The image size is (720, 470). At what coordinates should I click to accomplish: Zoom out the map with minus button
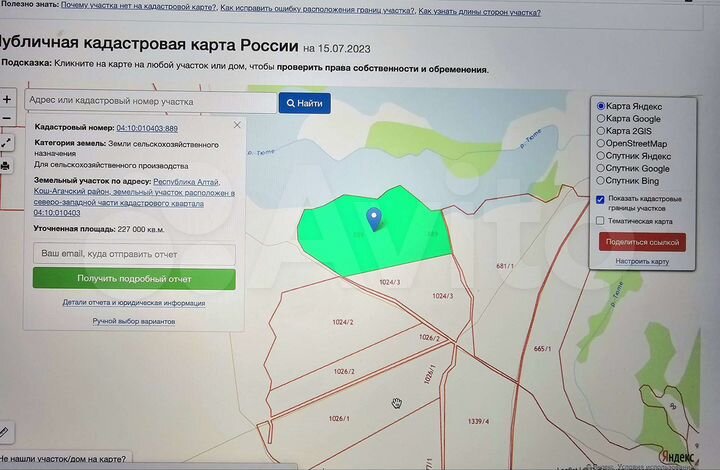pos(7,118)
